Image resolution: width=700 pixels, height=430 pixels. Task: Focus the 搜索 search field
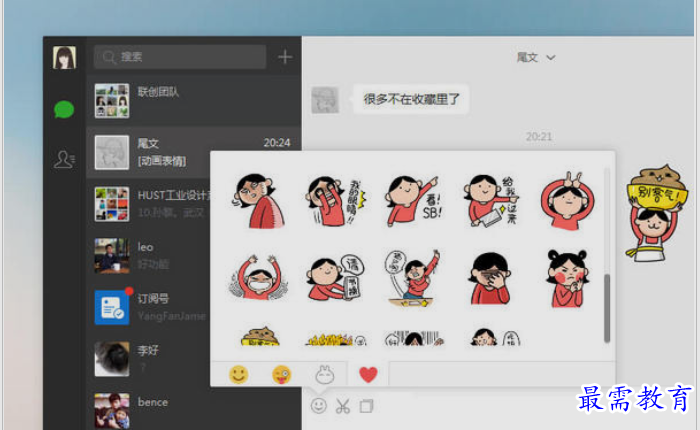pyautogui.click(x=180, y=57)
